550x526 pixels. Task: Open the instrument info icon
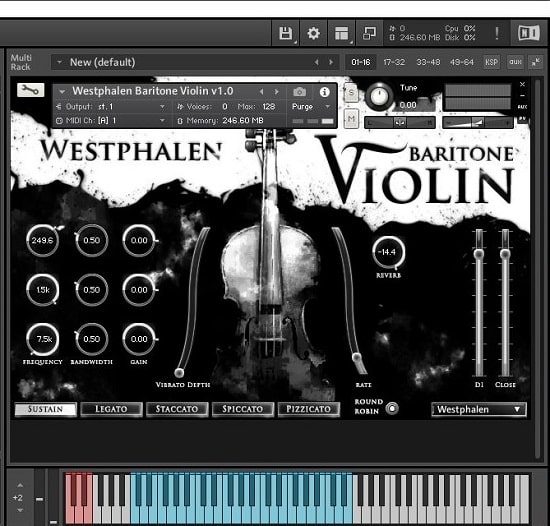[324, 92]
